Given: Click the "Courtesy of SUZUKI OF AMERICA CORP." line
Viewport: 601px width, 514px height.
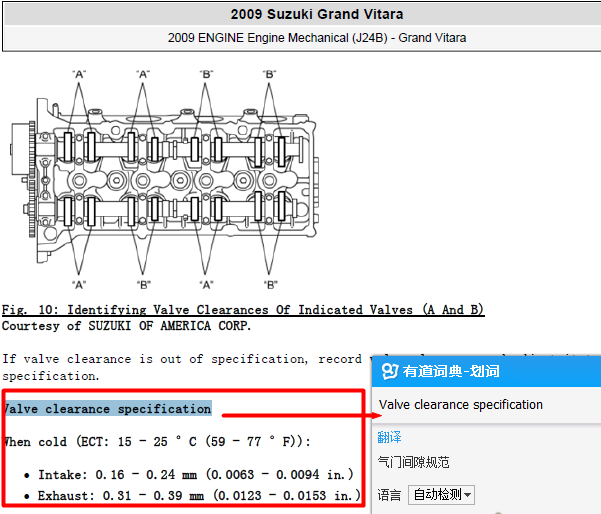Looking at the screenshot, I should [126, 326].
